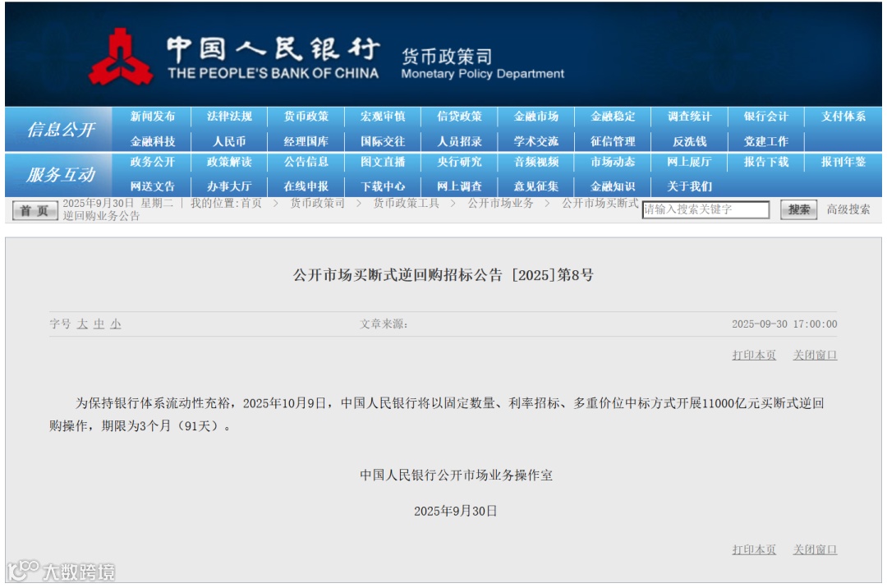This screenshot has width=887, height=588.
Task: Go to 网上调查 section
Action: pos(459,186)
